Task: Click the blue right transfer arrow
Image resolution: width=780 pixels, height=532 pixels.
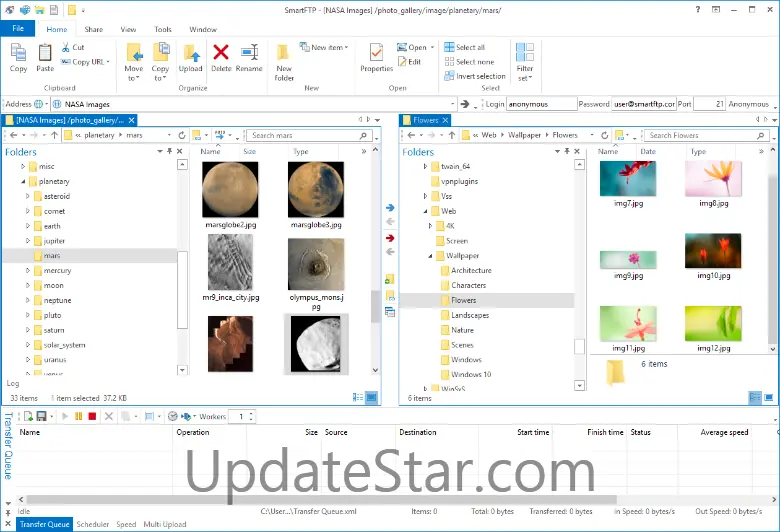Action: 390,207
